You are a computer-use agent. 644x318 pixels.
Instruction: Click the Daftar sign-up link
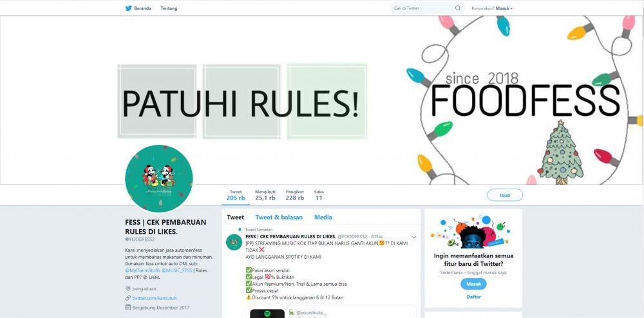pos(473,297)
